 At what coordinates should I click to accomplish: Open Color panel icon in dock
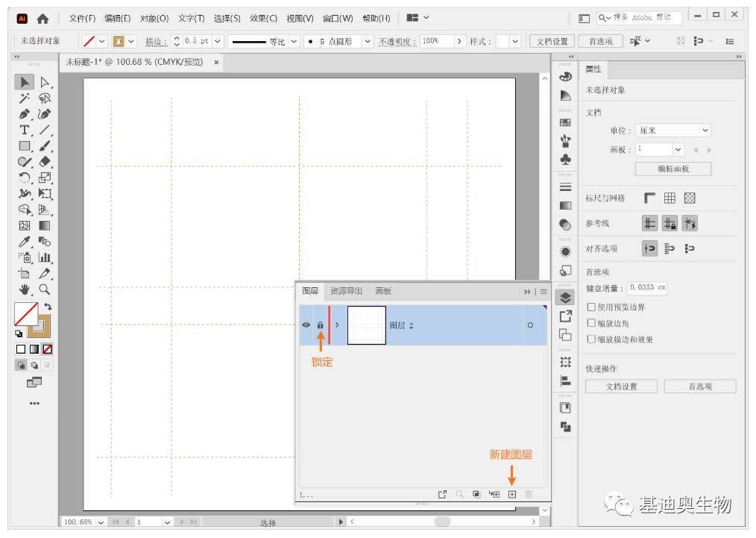coord(565,77)
